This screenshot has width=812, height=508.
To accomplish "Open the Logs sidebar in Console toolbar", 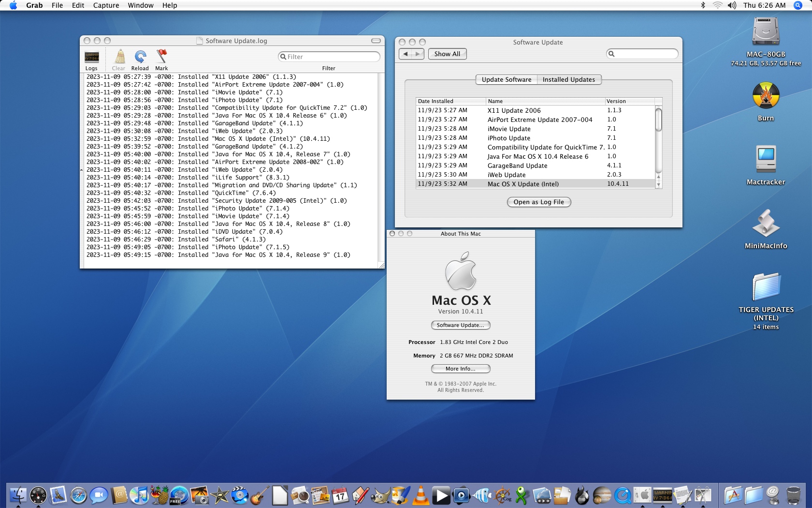I will click(91, 60).
